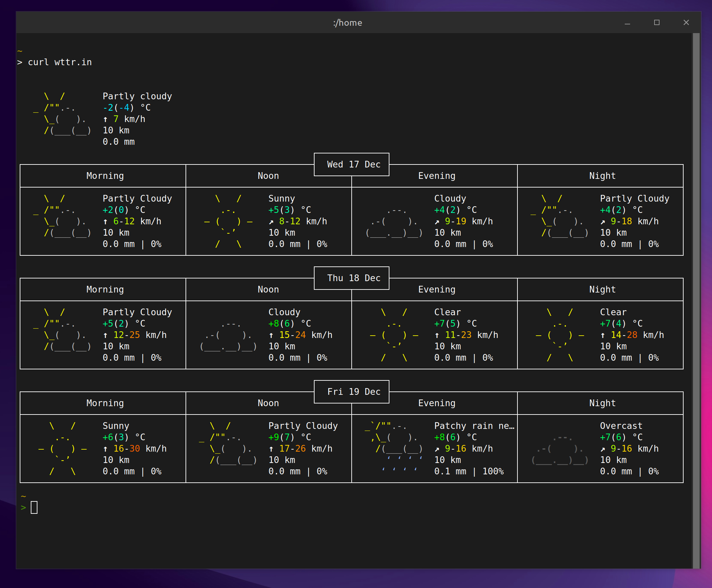Click the truncated 'Patchy rain ne…' text
Viewport: 712px width, 588px height.
click(474, 426)
